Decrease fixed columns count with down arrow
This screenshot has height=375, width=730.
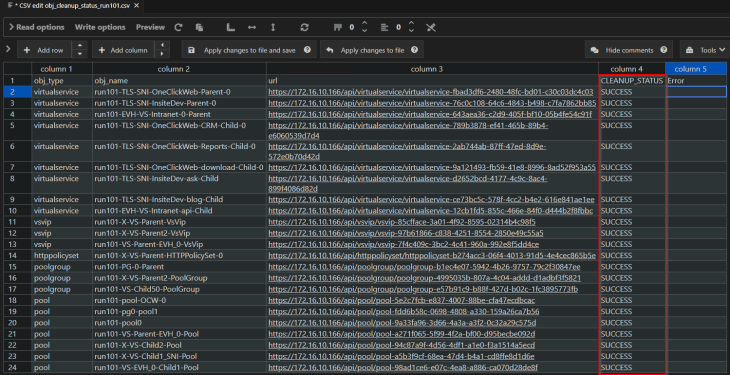[411, 31]
